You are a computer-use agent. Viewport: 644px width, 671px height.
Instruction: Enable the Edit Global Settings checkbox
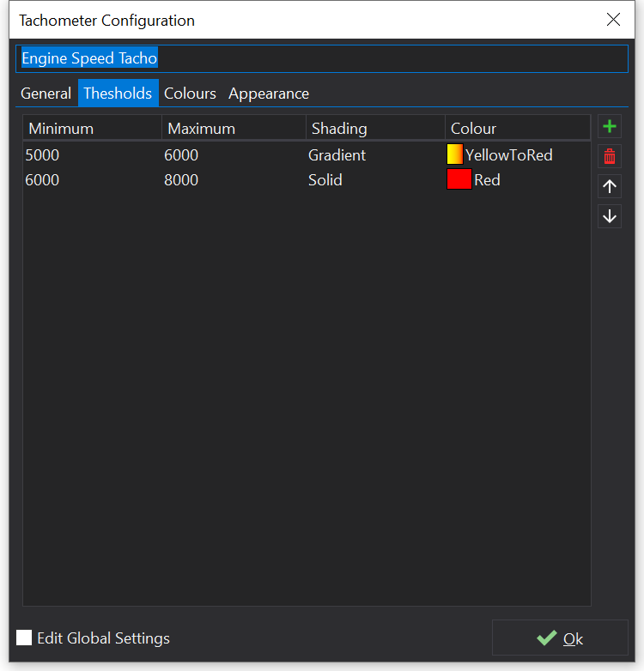[24, 638]
